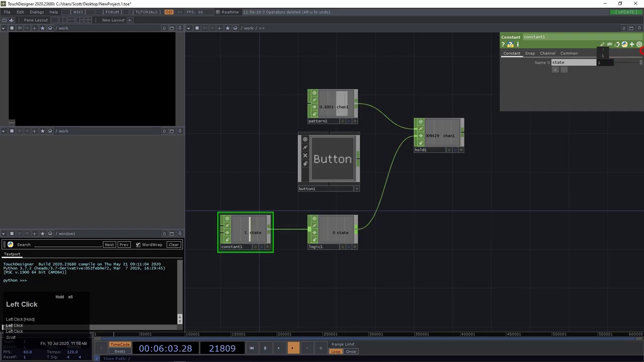Open the Dialogs menu
The width and height of the screenshot is (644, 362).
[37, 12]
